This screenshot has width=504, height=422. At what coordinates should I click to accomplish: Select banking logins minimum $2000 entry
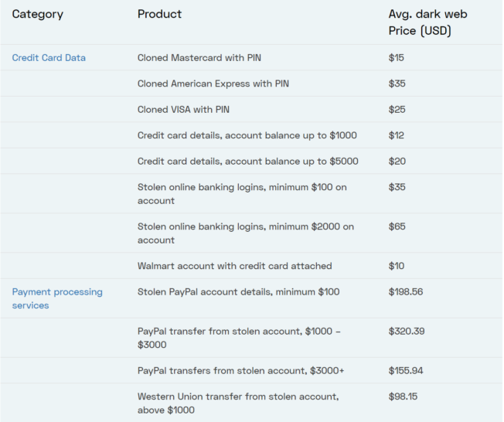246,233
